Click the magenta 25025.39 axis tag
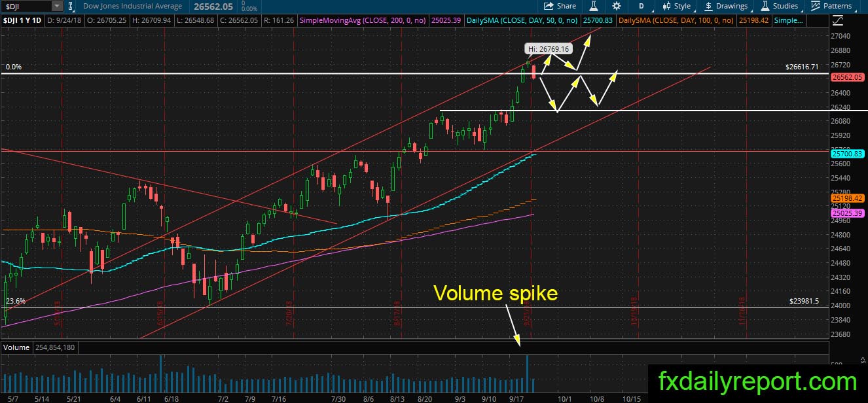Viewport: 868px width, 403px height. tap(848, 213)
